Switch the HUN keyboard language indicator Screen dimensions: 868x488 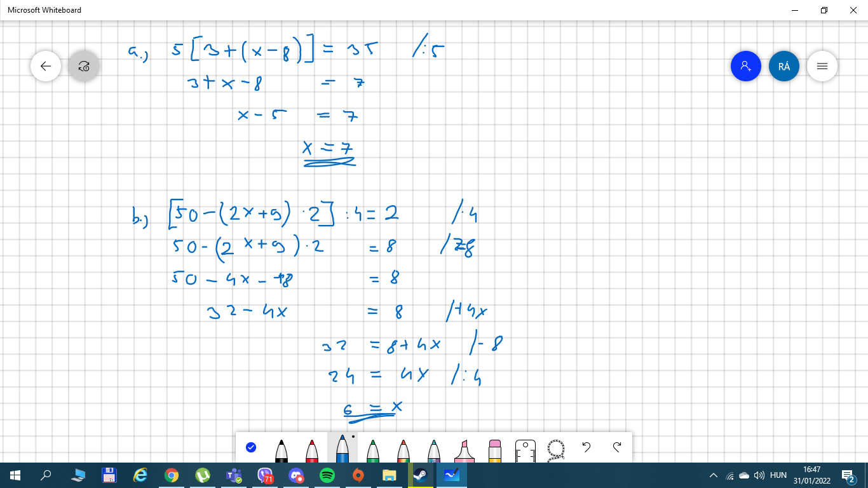tap(778, 475)
